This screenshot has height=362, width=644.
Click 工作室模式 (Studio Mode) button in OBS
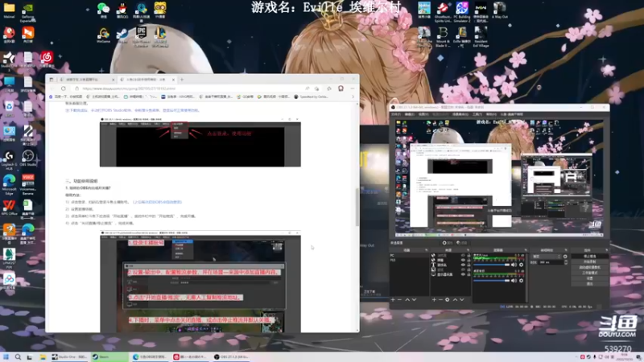(590, 273)
